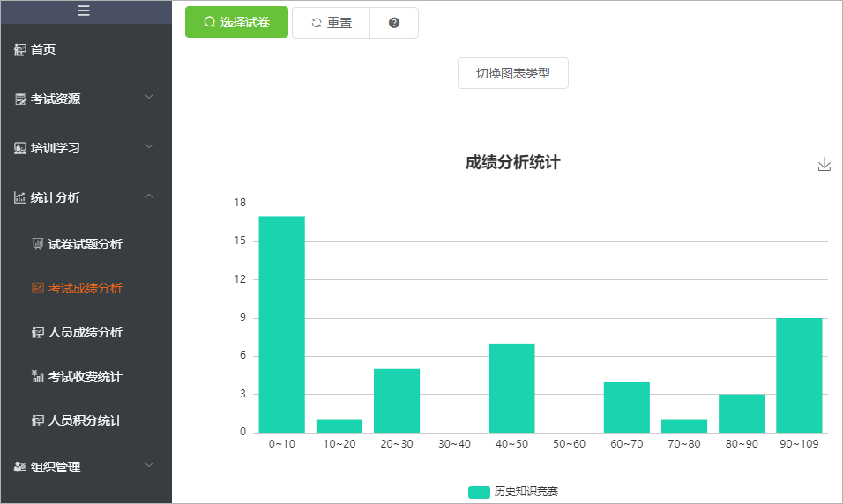Expand the 组织管理 chevron arrow
843x504 pixels.
pyautogui.click(x=149, y=465)
